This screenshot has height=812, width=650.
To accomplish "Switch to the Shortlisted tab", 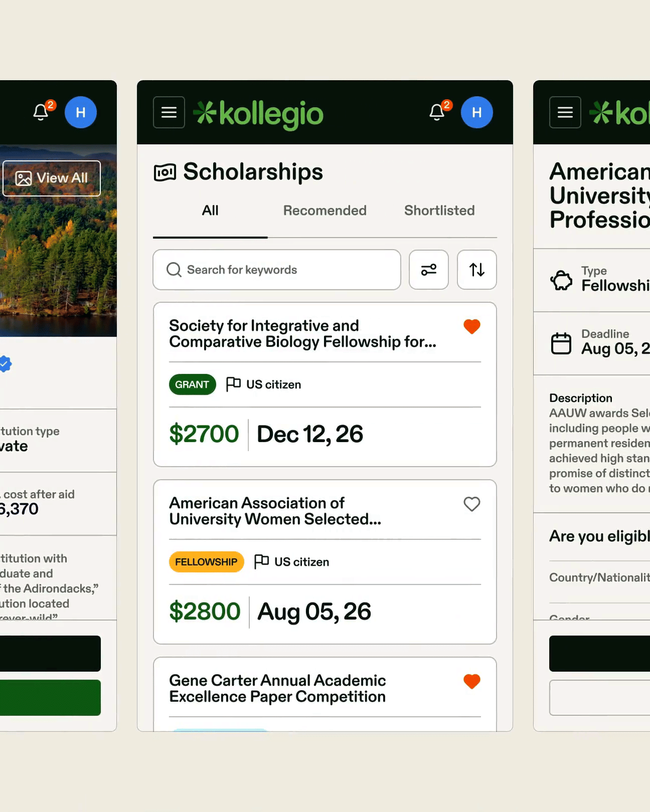I will tap(439, 211).
